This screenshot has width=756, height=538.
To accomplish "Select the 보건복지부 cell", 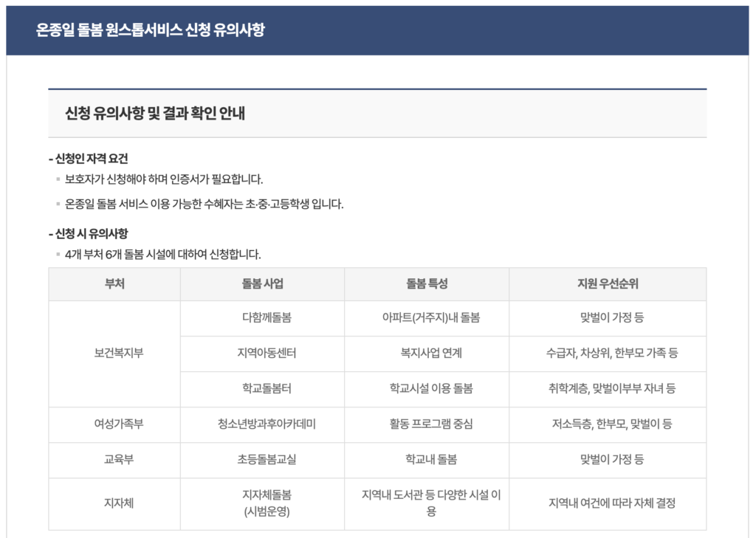I will 114,354.
